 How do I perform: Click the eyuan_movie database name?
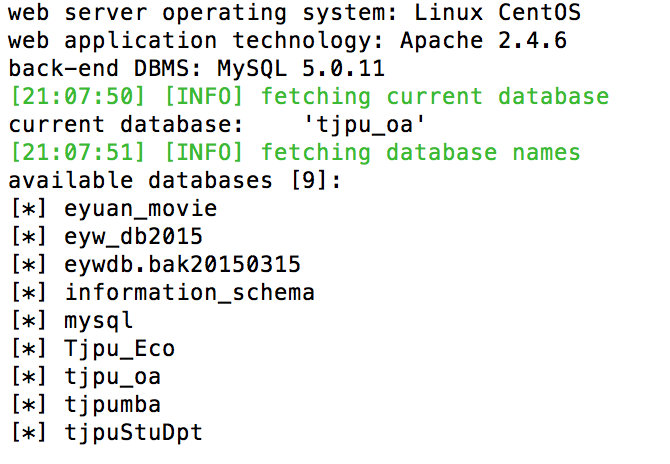[x=141, y=209]
